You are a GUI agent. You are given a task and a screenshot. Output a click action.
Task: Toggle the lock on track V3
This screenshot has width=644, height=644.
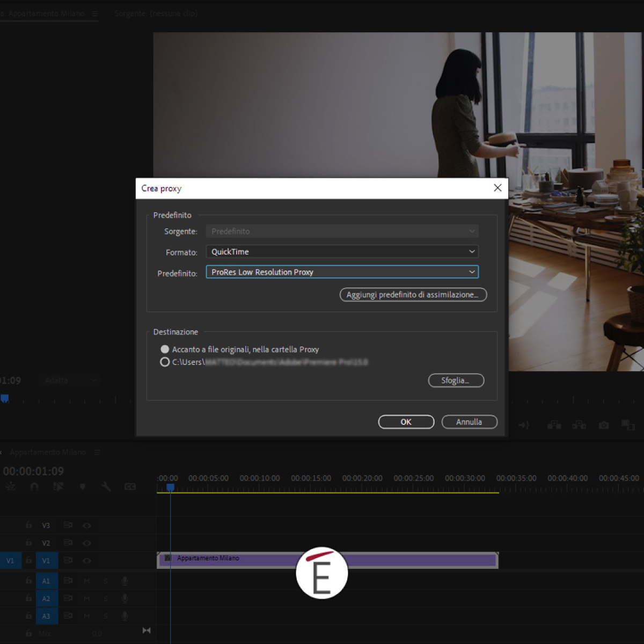[29, 525]
